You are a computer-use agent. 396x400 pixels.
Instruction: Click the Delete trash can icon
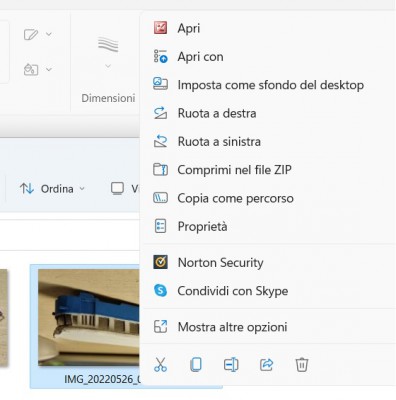pyautogui.click(x=302, y=364)
